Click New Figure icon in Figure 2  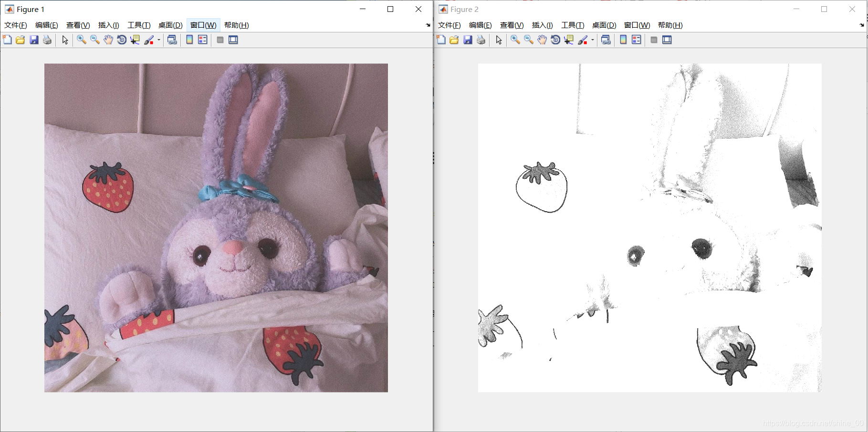[441, 40]
